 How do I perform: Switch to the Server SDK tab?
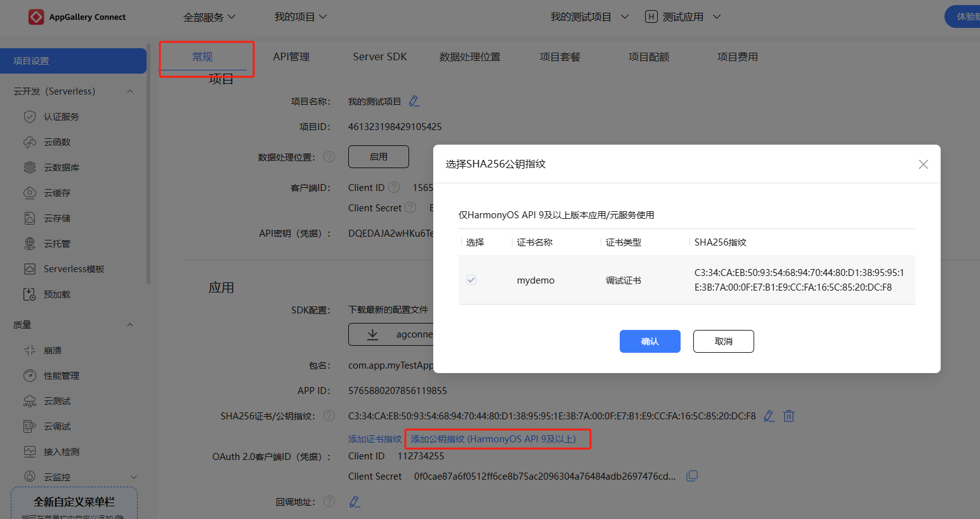coord(380,57)
